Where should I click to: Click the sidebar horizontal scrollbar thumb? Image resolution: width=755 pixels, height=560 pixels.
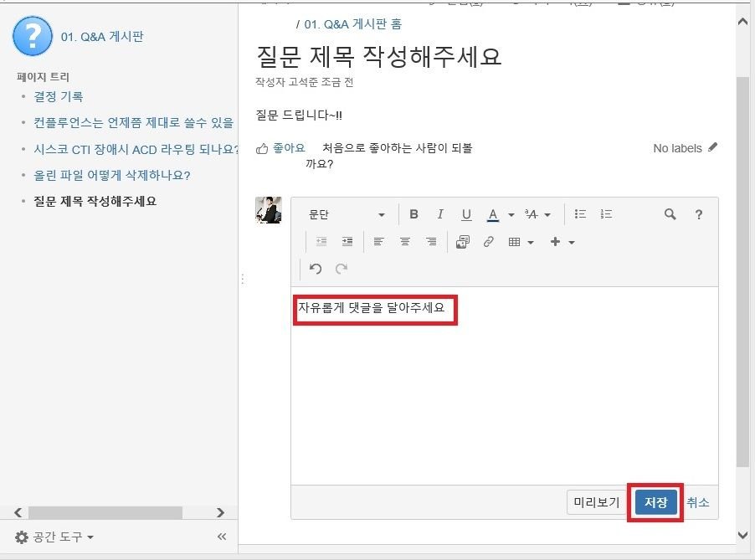pyautogui.click(x=105, y=512)
